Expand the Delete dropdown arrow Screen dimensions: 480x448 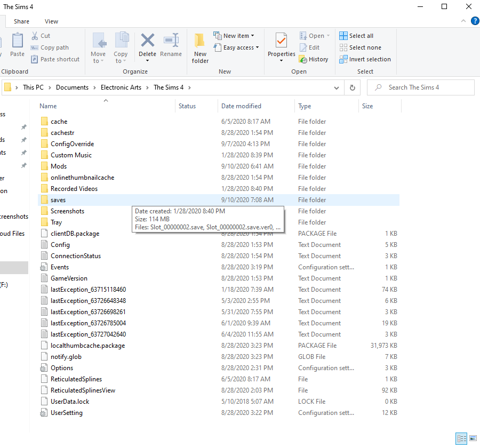148,61
